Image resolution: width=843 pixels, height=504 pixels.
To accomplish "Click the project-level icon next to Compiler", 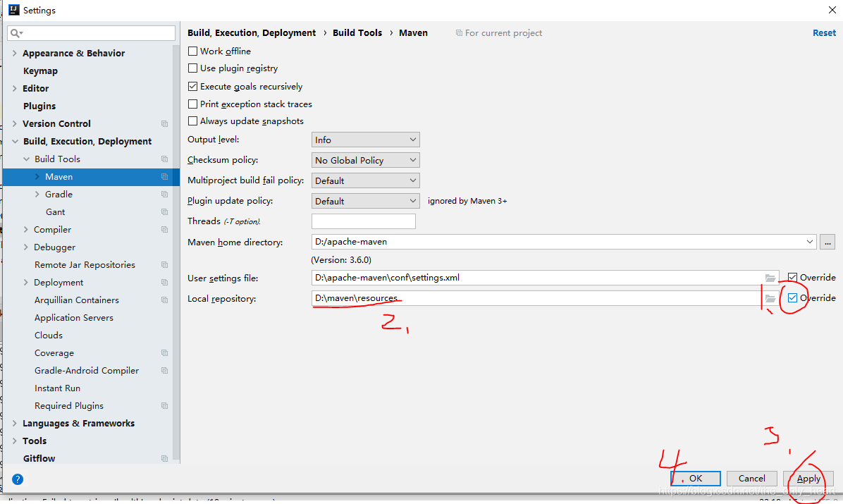I will 164,230.
